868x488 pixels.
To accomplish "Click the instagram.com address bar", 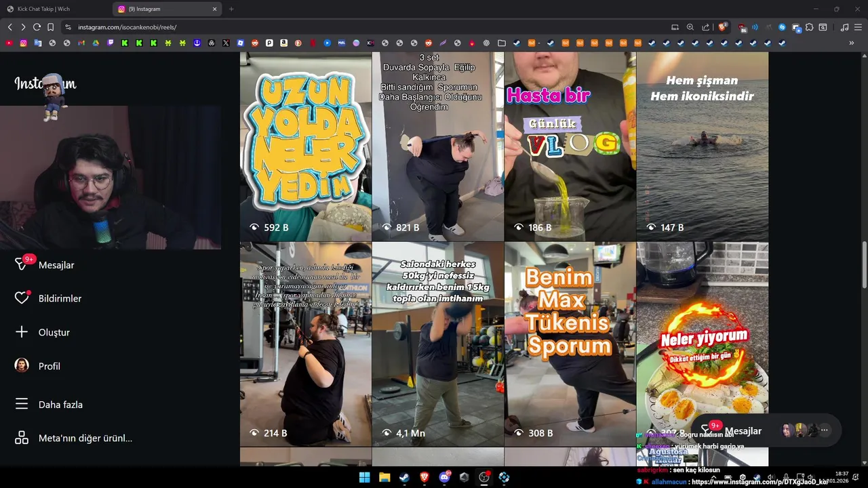I will 366,27.
